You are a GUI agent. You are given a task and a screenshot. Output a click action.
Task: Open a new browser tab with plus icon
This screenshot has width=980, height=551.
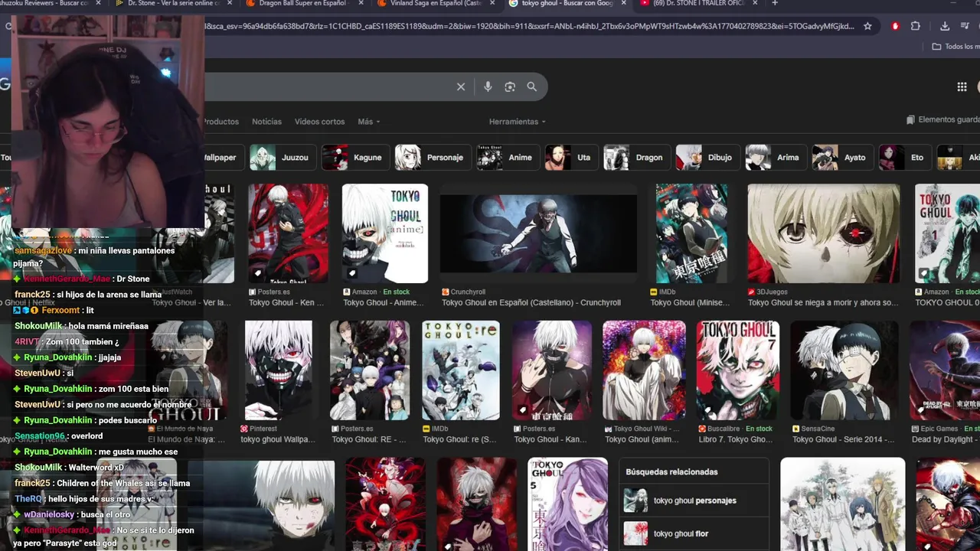[x=775, y=3]
